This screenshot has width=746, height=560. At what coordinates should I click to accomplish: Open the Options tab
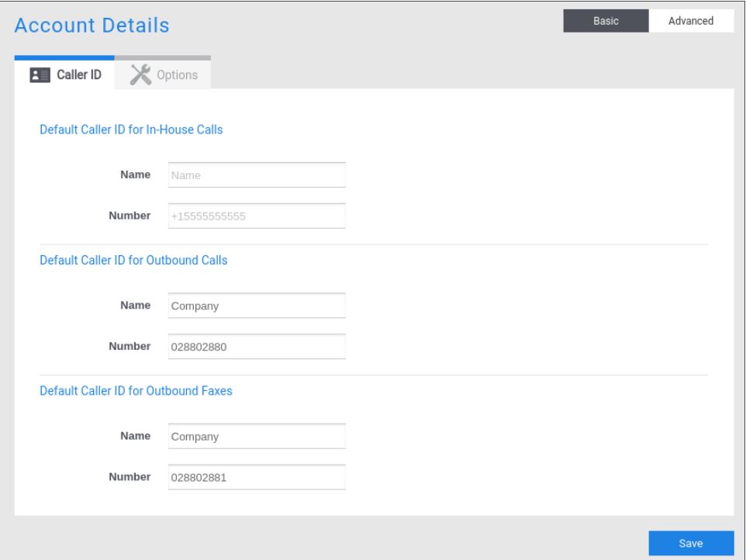[163, 75]
